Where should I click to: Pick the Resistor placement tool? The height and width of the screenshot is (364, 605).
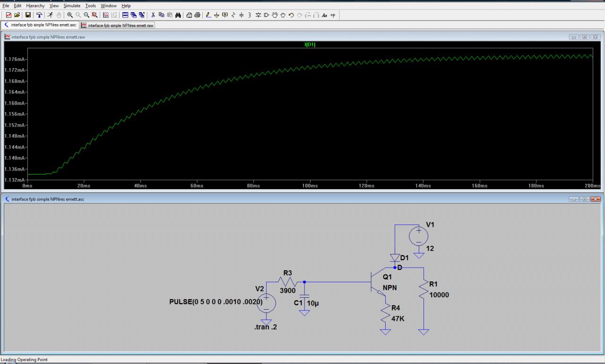233,15
